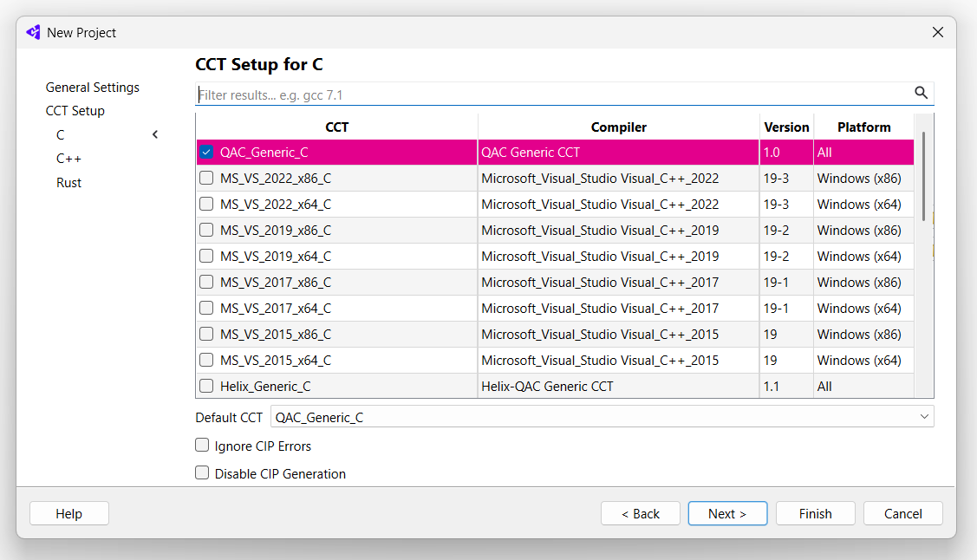977x560 pixels.
Task: Click version 1.0 cell of QAC_Generic_C
Action: (786, 152)
